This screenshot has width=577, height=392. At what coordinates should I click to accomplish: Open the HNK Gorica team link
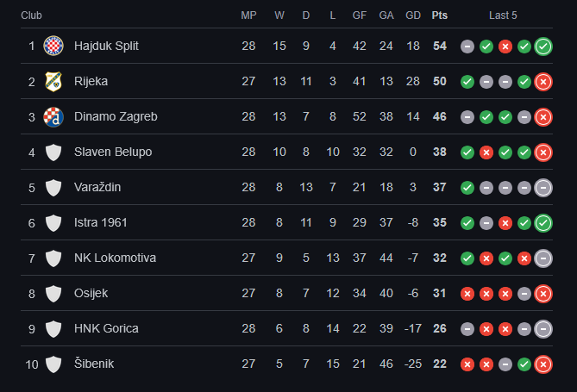106,328
